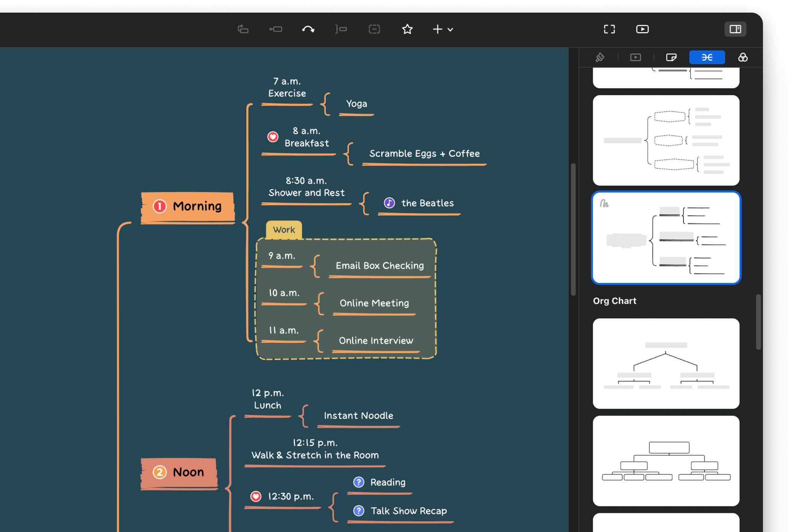This screenshot has width=802, height=532.
Task: Click the Work boundary label
Action: pyautogui.click(x=284, y=230)
